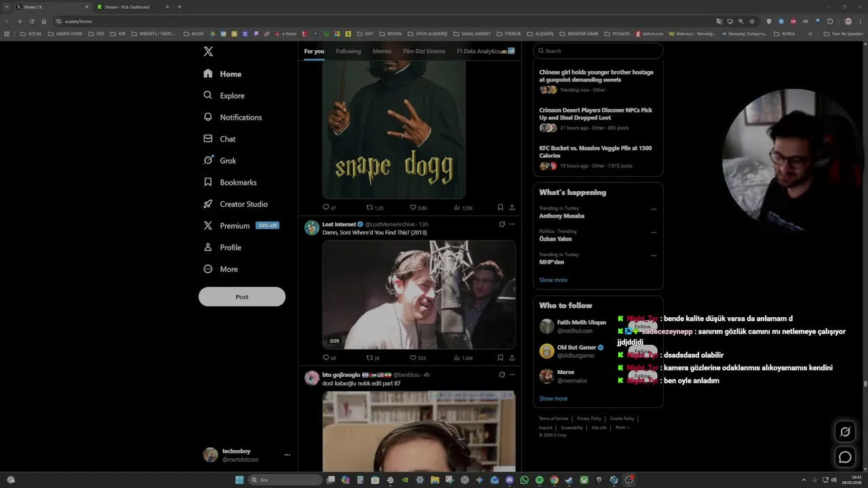Viewport: 868px width, 488px height.
Task: Go to Bookmarks in the sidebar
Action: pos(230,182)
